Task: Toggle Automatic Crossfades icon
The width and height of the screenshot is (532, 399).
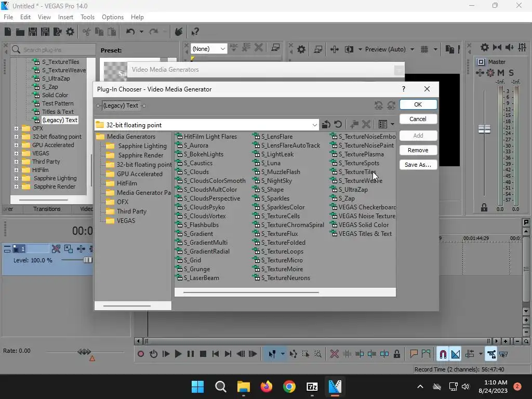Action: tap(456, 354)
